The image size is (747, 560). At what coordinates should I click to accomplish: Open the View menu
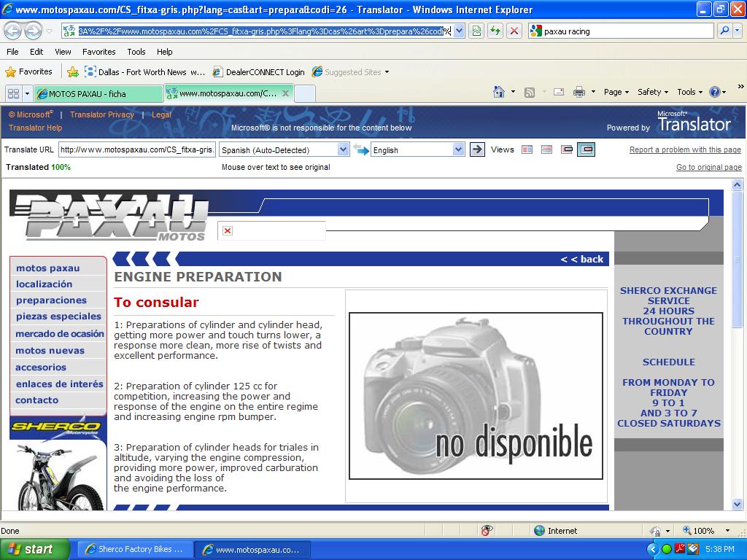click(63, 52)
